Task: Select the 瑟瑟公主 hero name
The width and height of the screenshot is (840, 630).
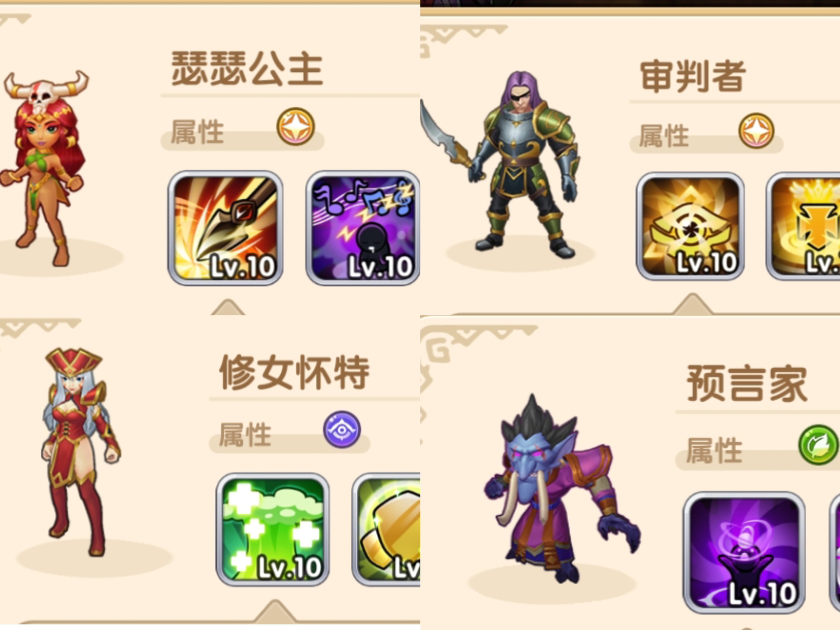Action: (247, 69)
